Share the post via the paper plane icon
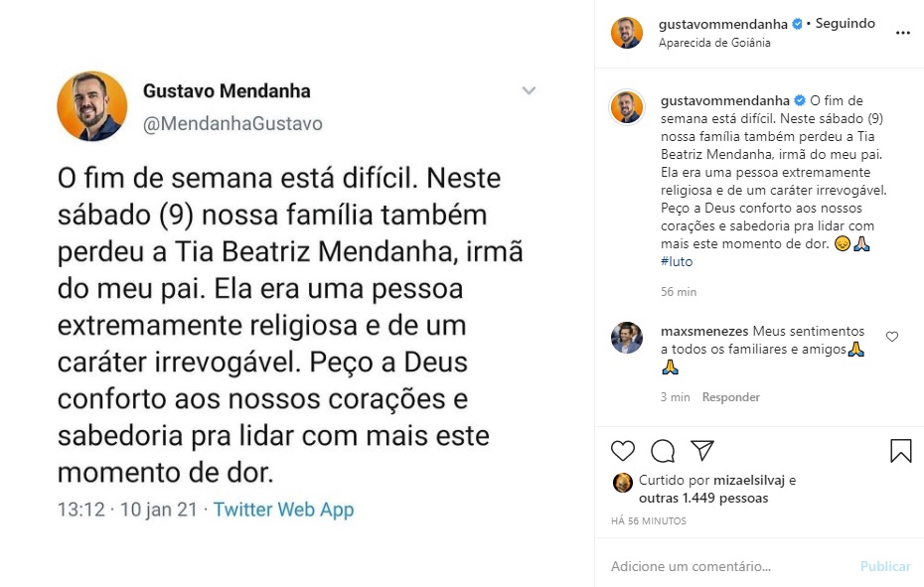This screenshot has width=924, height=587. (x=703, y=450)
